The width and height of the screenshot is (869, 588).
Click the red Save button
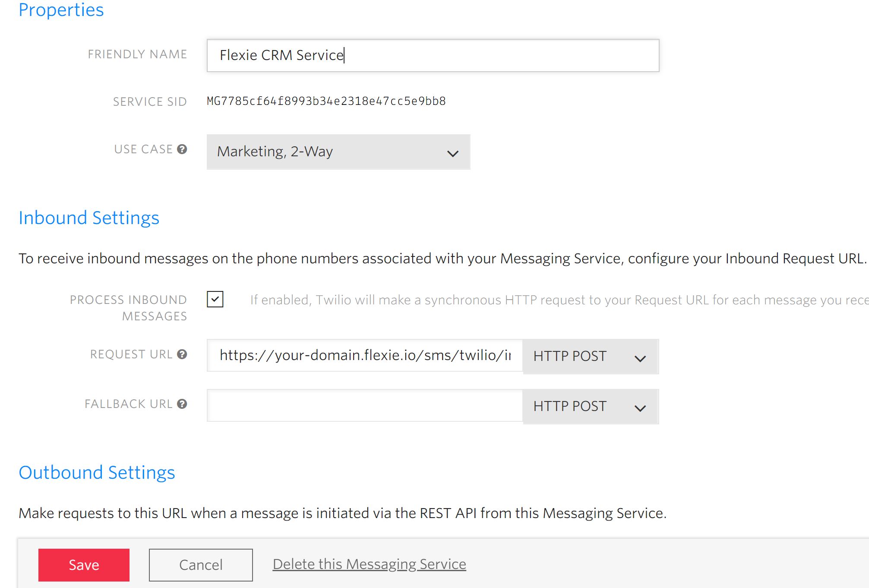tap(84, 565)
